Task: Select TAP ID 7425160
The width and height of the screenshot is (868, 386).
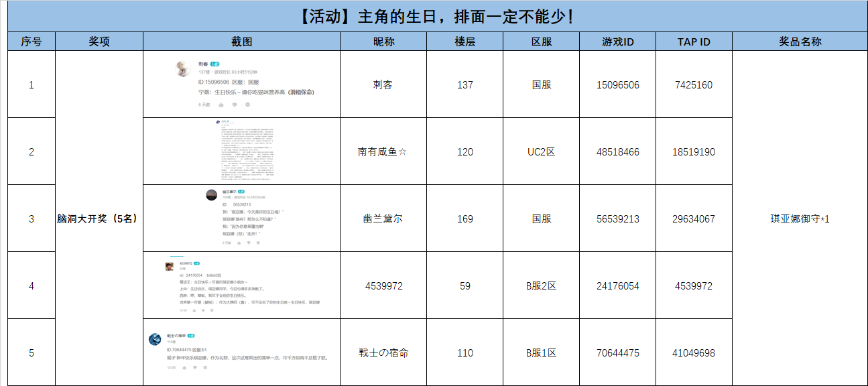Action: (x=694, y=84)
